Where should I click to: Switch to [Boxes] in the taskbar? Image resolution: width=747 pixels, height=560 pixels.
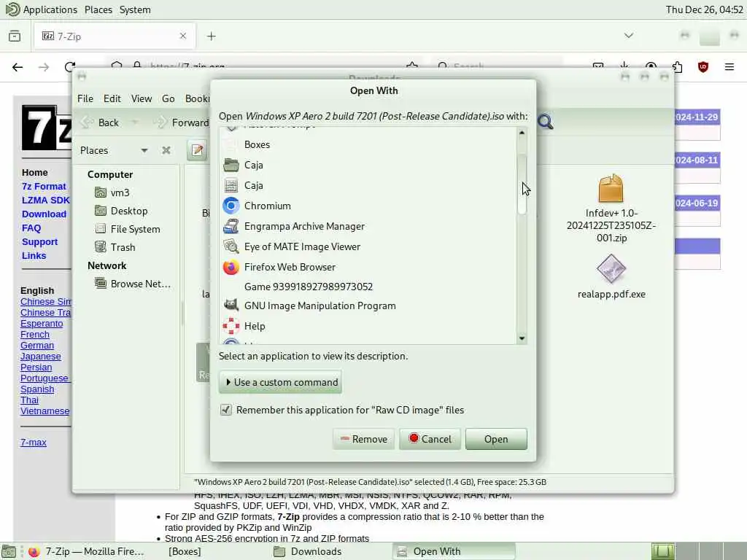pos(185,551)
